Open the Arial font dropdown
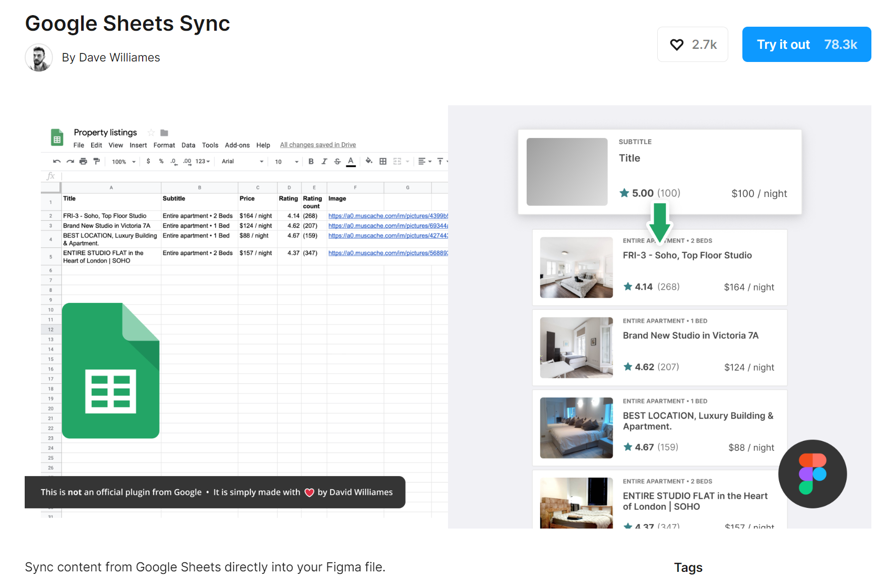This screenshot has height=588, width=885. (x=242, y=161)
